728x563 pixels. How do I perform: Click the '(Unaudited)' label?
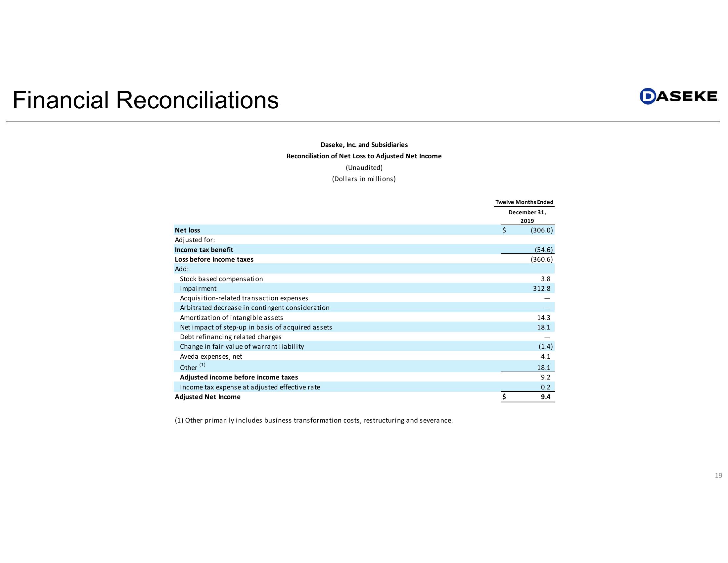coord(364,168)
